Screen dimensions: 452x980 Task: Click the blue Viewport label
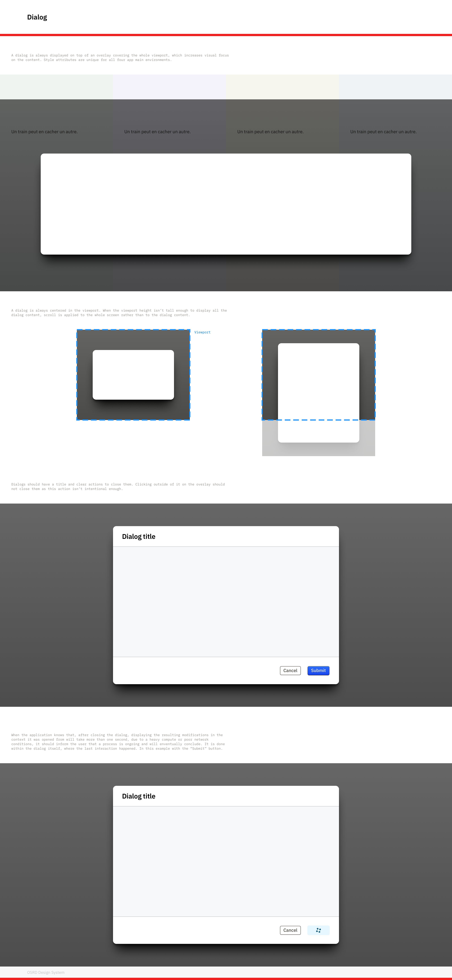(202, 332)
